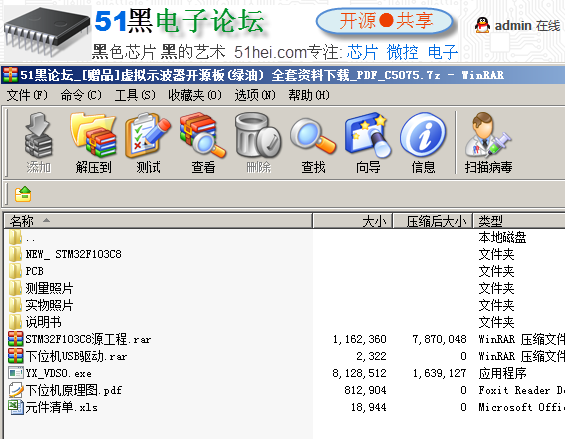Screen dimensions: 565x439
Task: Click type cell 本地磁盘
Action: click(x=502, y=237)
